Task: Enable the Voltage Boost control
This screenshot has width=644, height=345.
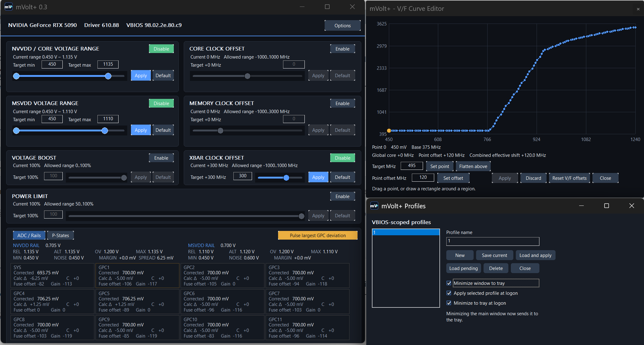Action: pyautogui.click(x=161, y=158)
